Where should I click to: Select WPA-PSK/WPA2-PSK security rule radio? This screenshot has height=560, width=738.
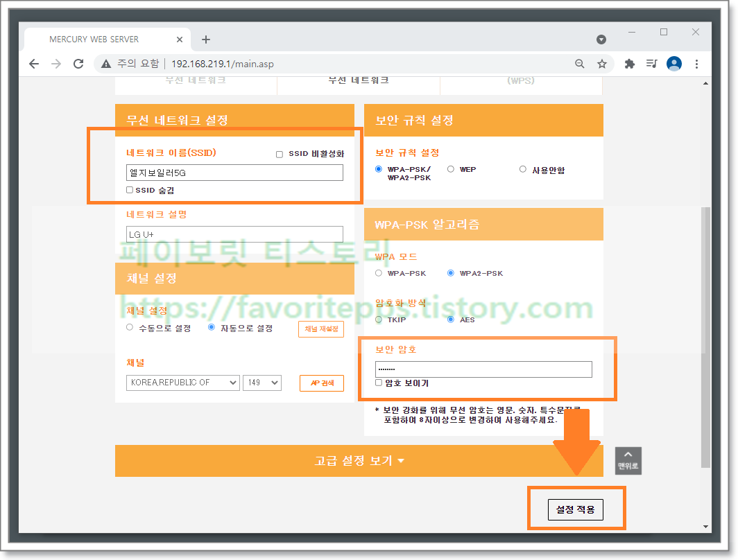point(379,169)
